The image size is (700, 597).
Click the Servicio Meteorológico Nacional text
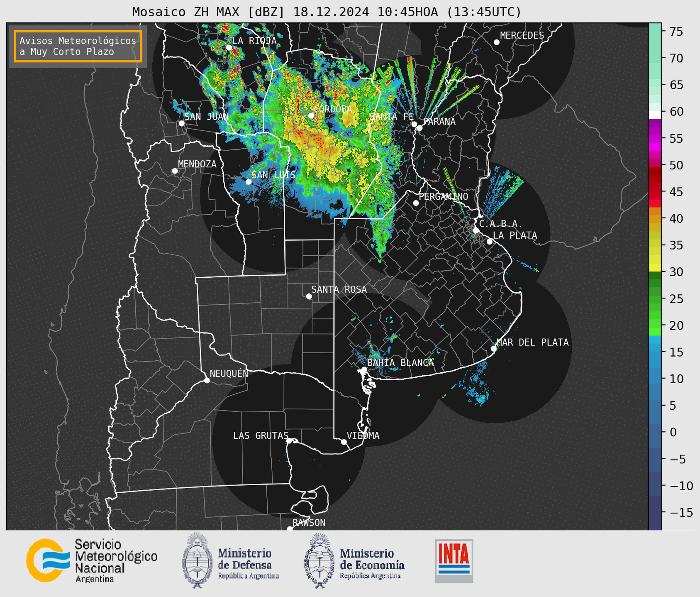(x=116, y=561)
